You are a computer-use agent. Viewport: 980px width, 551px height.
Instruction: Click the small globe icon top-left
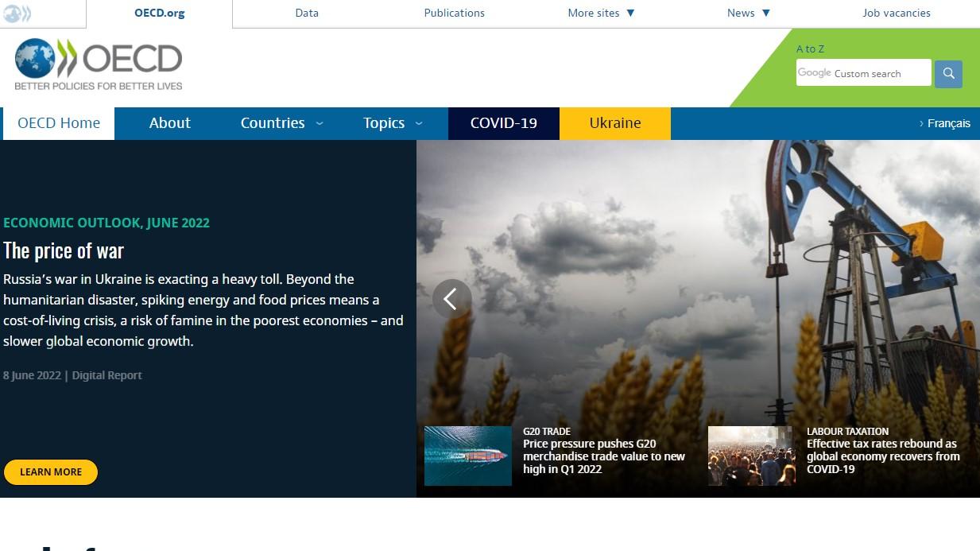(x=17, y=13)
